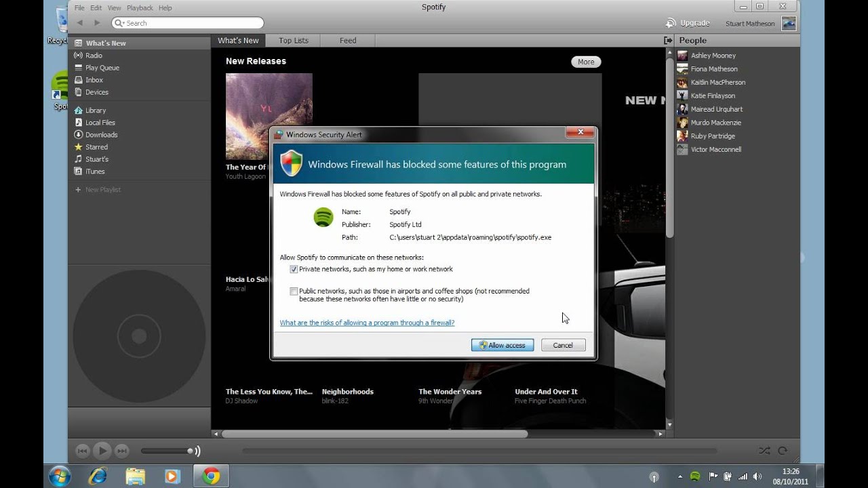Image resolution: width=868 pixels, height=488 pixels.
Task: Open the File menu
Action: [x=79, y=7]
